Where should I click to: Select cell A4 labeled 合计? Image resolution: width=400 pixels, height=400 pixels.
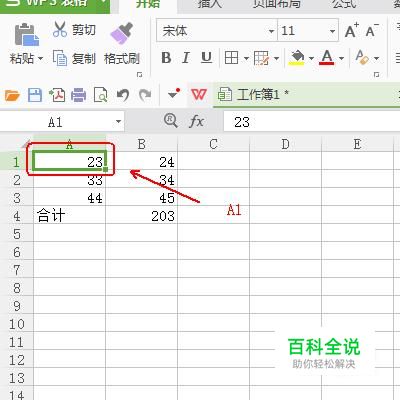(x=69, y=216)
